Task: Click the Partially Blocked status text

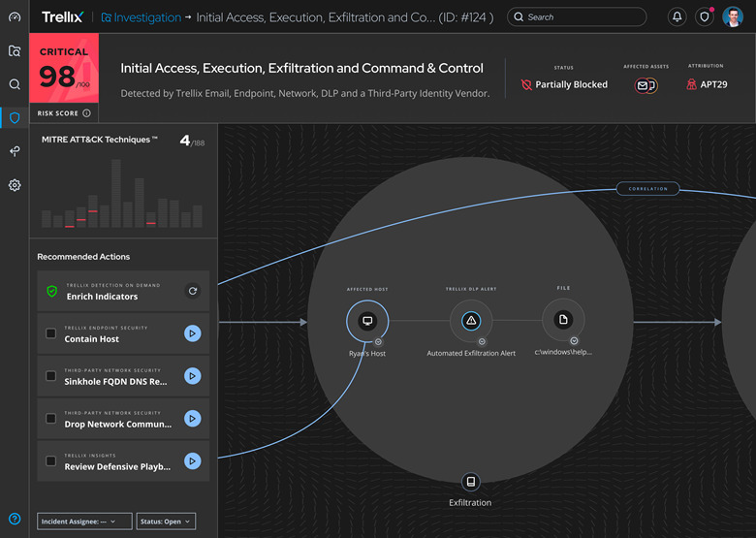Action: click(x=571, y=85)
